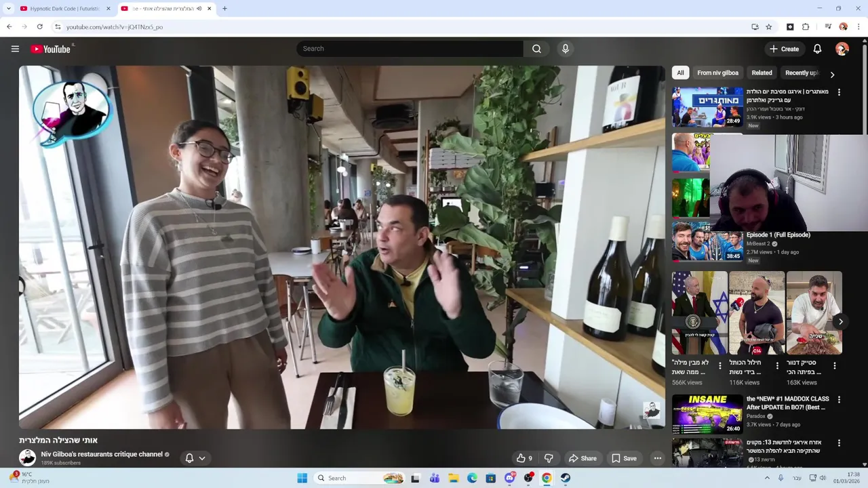This screenshot has width=868, height=488.
Task: Open Windows Start menu
Action: (x=302, y=478)
